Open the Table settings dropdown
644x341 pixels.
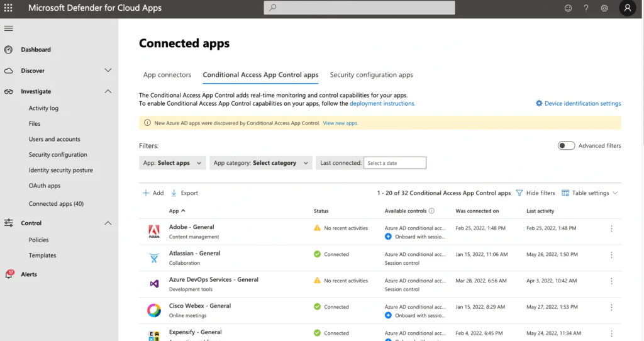tap(589, 193)
